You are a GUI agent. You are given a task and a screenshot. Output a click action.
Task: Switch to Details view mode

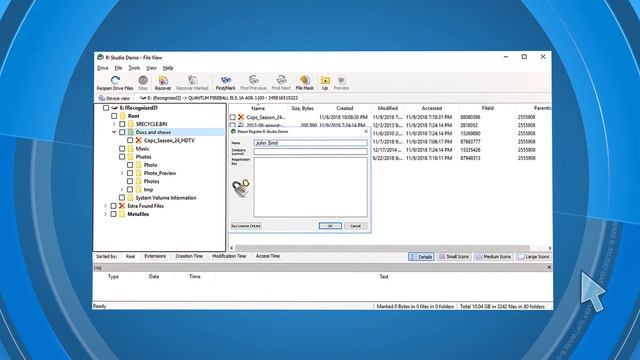click(421, 256)
